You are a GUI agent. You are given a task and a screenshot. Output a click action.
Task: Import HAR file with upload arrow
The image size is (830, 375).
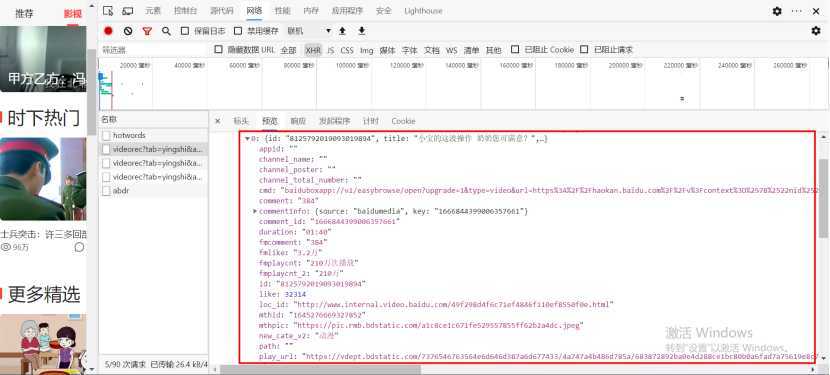coord(342,31)
